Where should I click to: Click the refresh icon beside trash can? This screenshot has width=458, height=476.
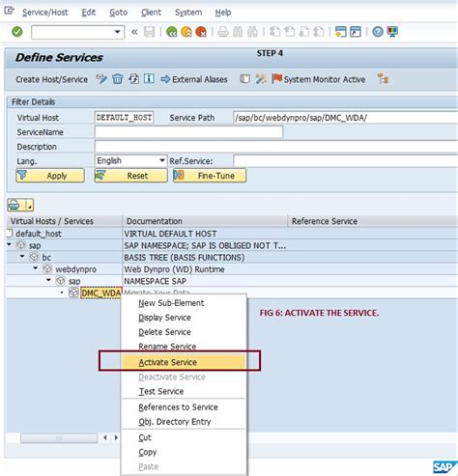[x=133, y=79]
